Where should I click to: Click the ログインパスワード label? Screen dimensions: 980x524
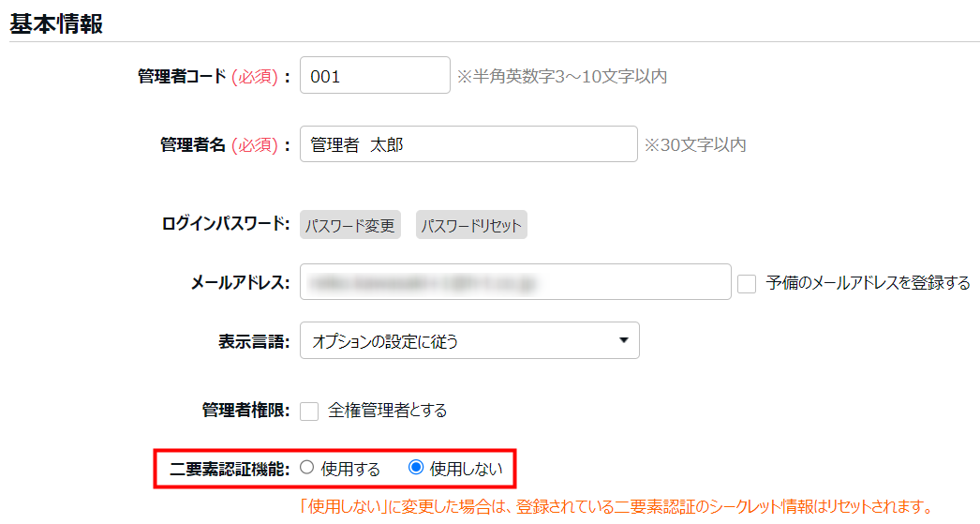pyautogui.click(x=224, y=226)
